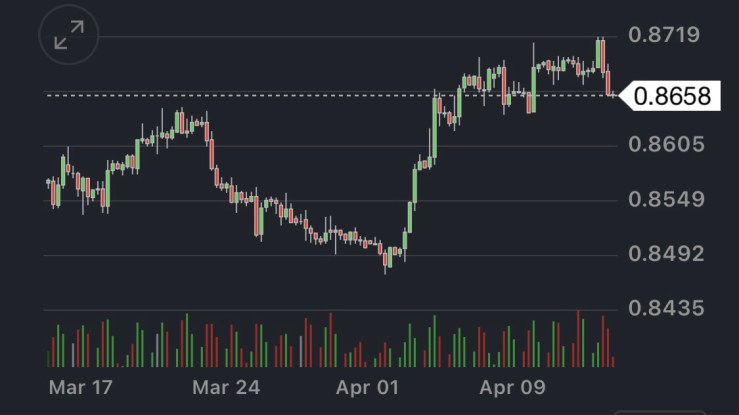
Task: Click the Apr 09 date label
Action: (x=511, y=387)
